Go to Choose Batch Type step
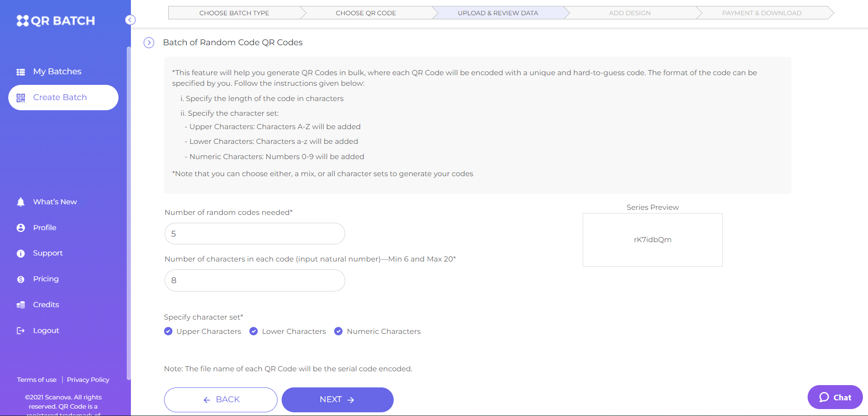Image resolution: width=868 pixels, height=416 pixels. pyautogui.click(x=234, y=13)
